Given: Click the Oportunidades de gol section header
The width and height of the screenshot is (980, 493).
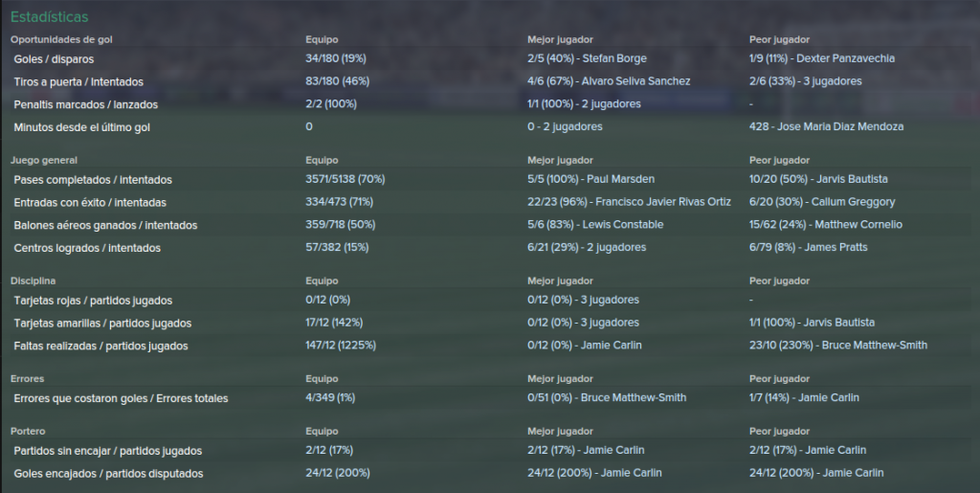Looking at the screenshot, I should coord(61,39).
